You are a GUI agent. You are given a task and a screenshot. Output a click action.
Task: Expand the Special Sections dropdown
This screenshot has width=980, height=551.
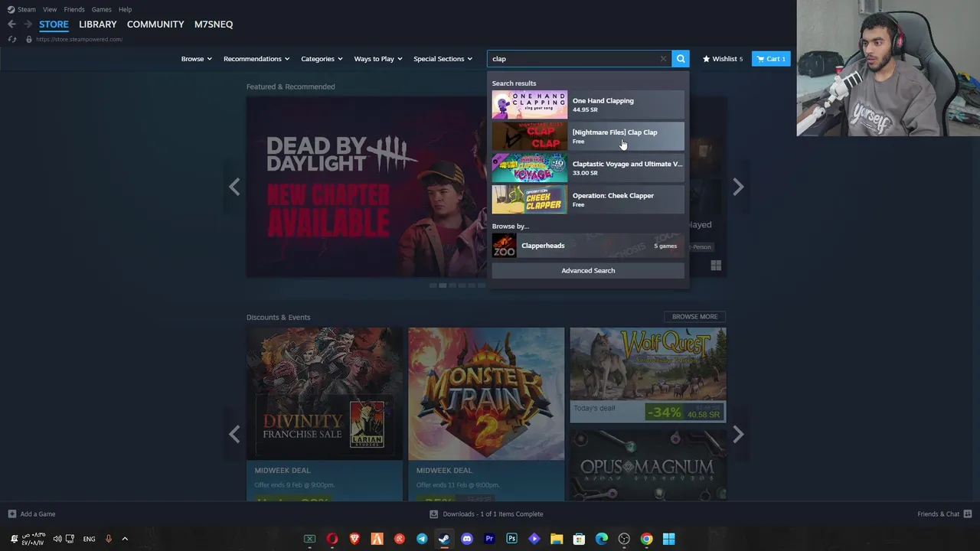443,59
